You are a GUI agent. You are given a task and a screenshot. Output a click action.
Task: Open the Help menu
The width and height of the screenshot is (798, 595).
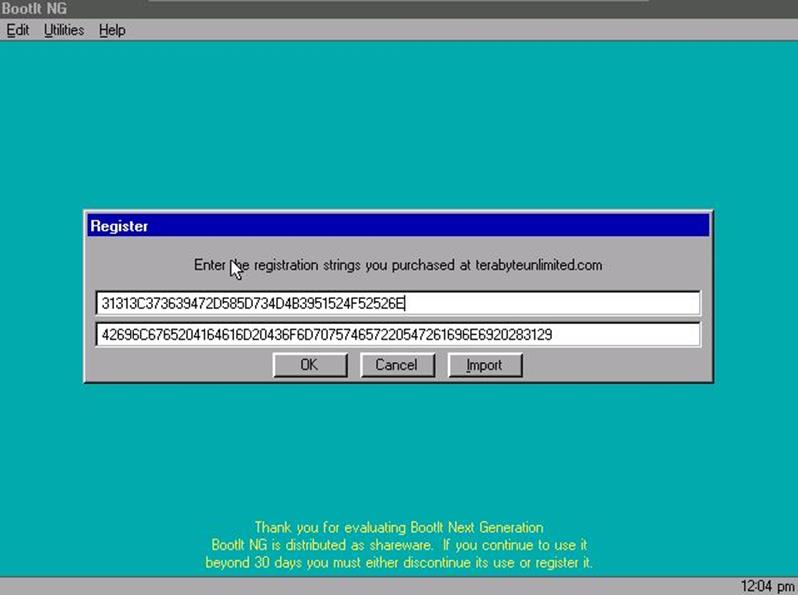tap(112, 31)
